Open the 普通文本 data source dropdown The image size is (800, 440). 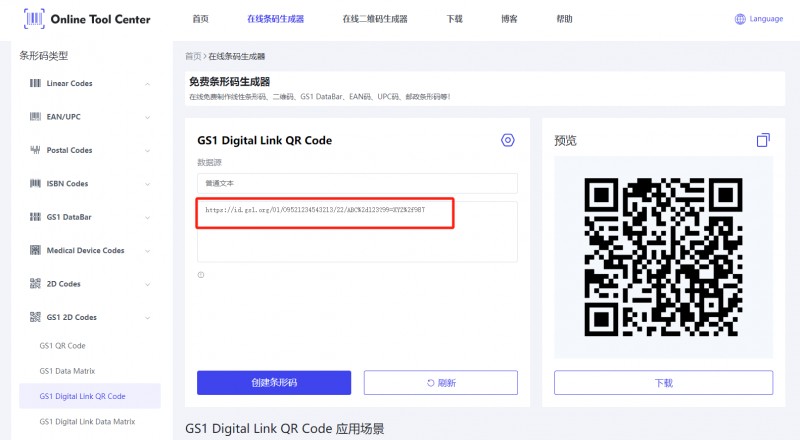pos(357,183)
